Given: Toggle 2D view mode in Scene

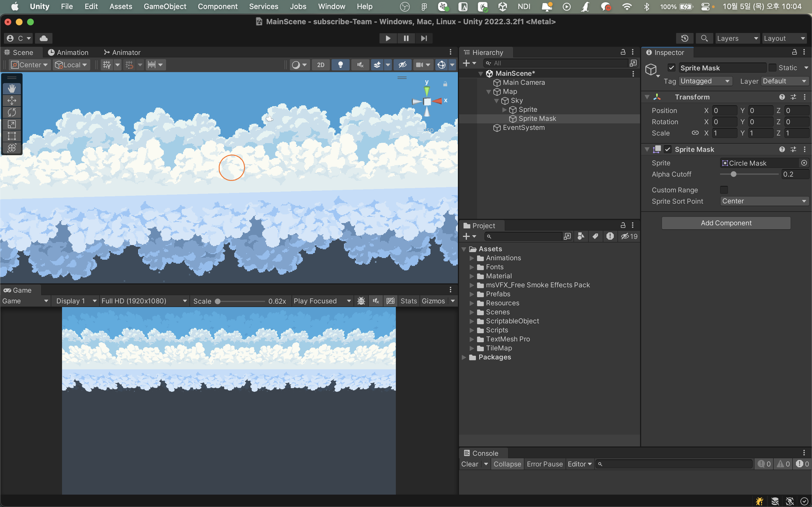Looking at the screenshot, I should (x=321, y=65).
